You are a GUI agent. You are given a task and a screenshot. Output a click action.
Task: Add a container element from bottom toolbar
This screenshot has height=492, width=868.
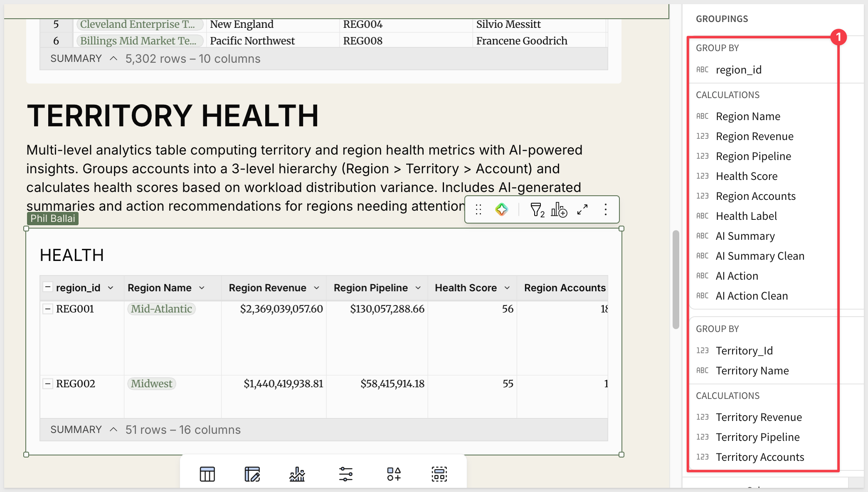point(439,474)
